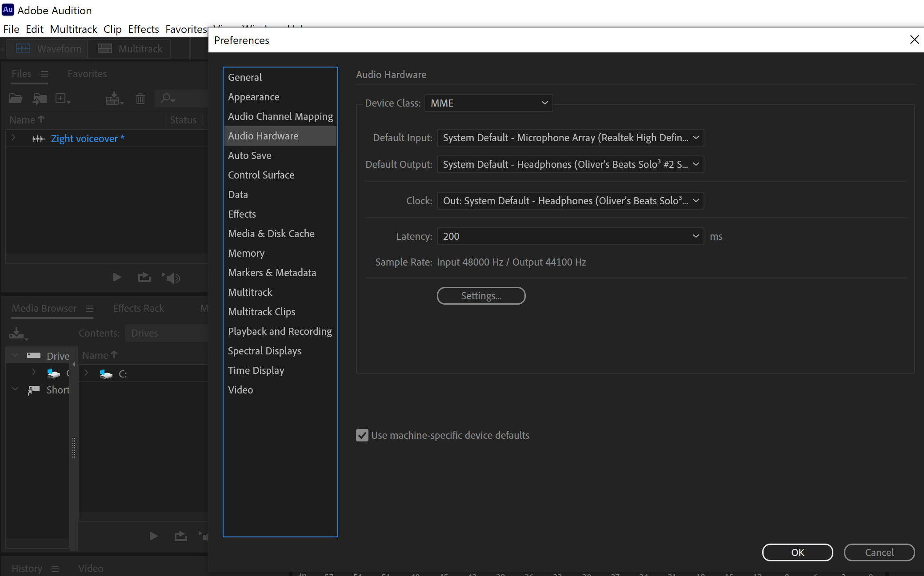
Task: Toggle the Loop Playback icon in Files panel
Action: point(144,278)
